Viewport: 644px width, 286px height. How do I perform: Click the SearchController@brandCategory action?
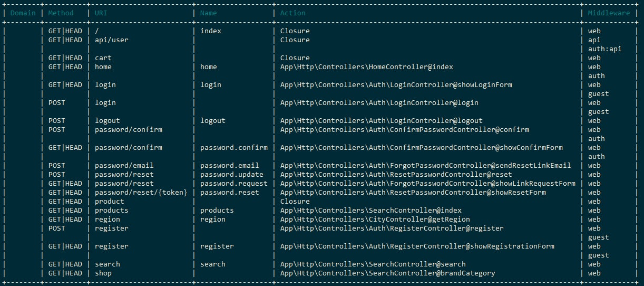(387, 273)
